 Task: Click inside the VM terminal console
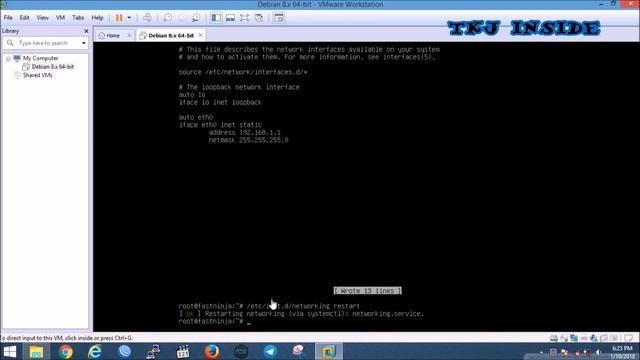pyautogui.click(x=366, y=187)
